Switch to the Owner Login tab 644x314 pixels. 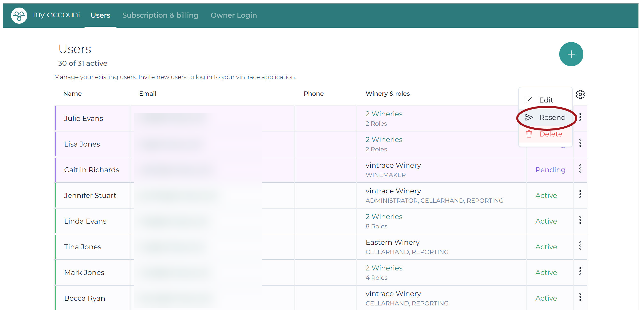234,15
